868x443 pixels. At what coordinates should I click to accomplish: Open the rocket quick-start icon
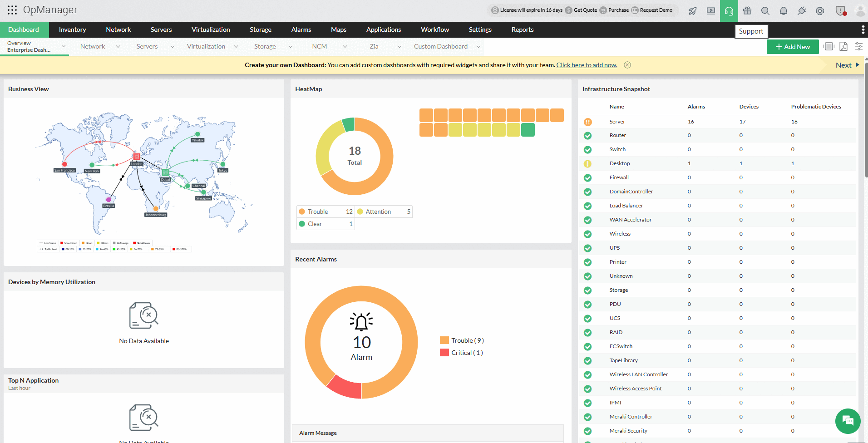[x=692, y=11]
